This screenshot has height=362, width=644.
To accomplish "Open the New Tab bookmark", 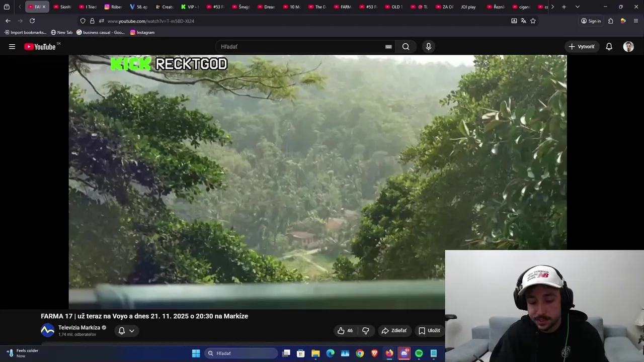I will pos(61,33).
